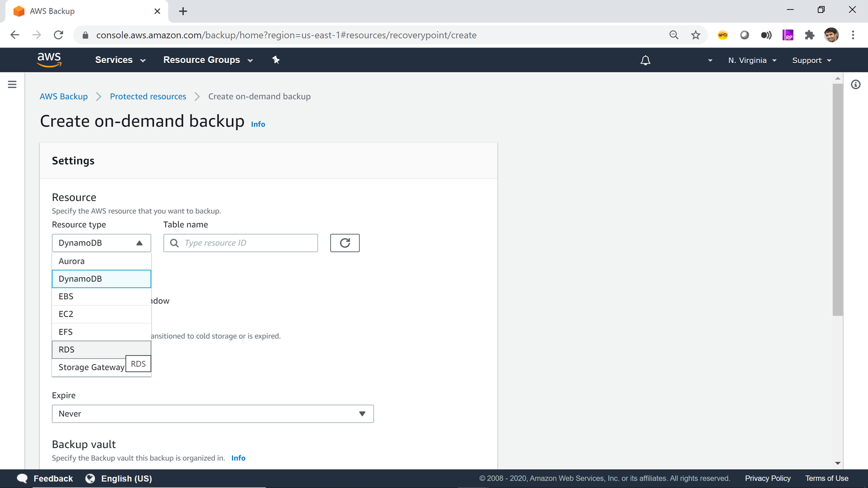Open browser extensions puzzle icon

809,35
